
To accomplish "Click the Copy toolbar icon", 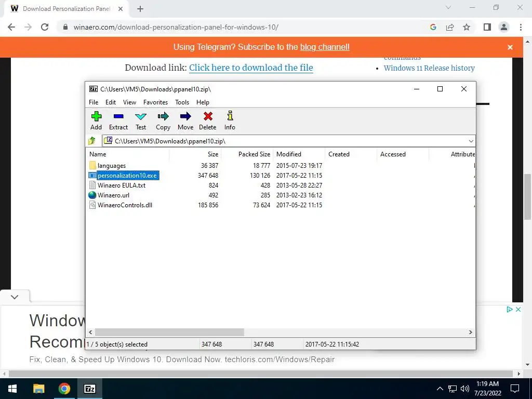I will (x=163, y=116).
